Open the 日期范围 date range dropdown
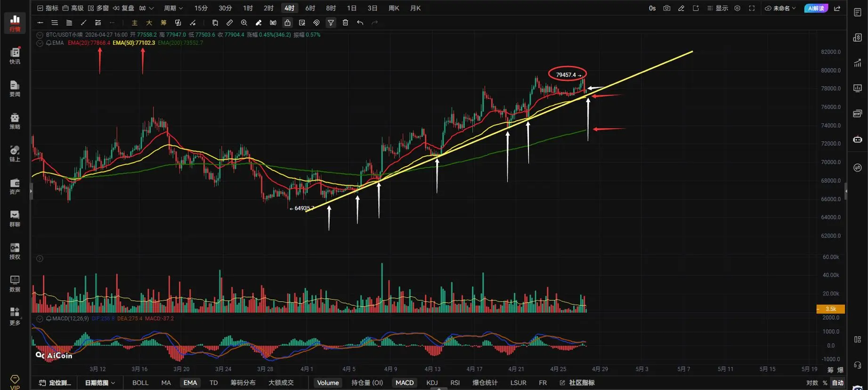The image size is (868, 390). (x=100, y=382)
